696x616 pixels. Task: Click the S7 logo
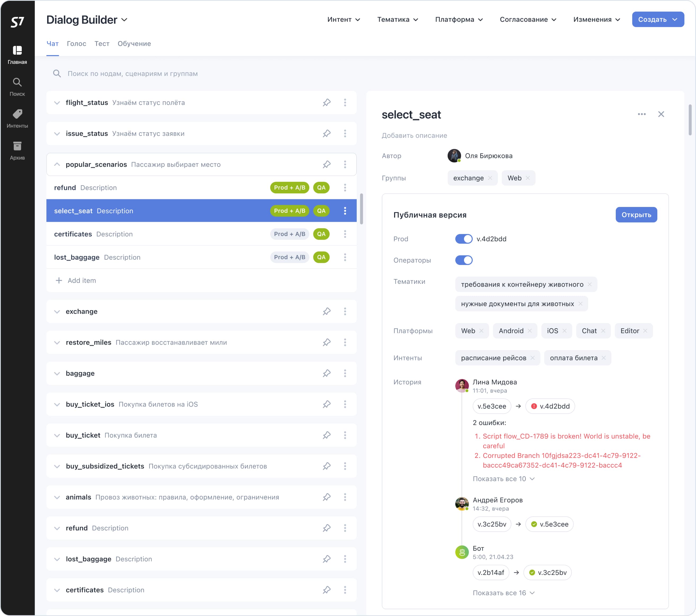click(17, 22)
